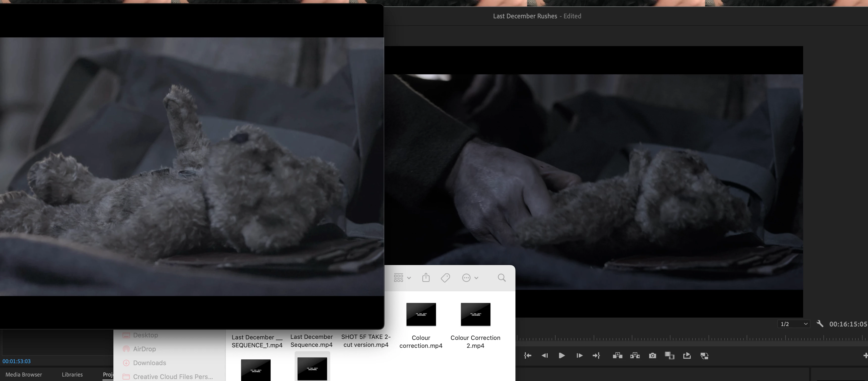Click Finder search magnifier icon
Screen dimensions: 868x381
pyautogui.click(x=501, y=278)
